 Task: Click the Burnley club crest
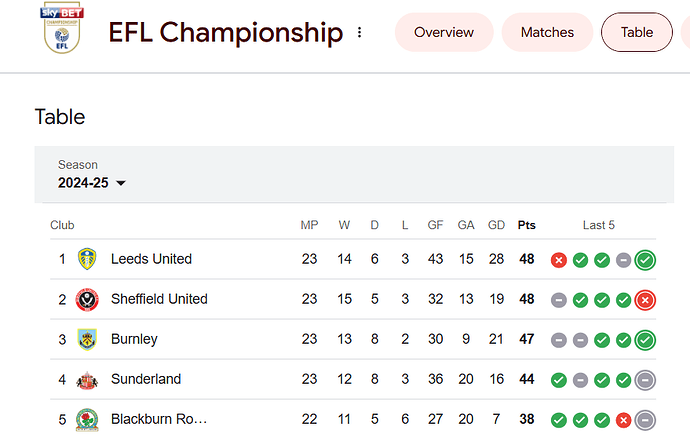[x=87, y=339]
